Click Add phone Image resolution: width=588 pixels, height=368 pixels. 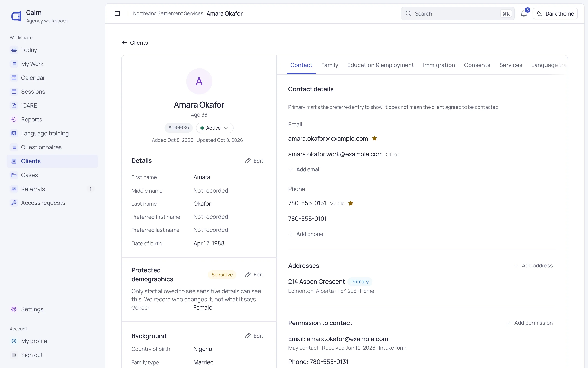[306, 234]
